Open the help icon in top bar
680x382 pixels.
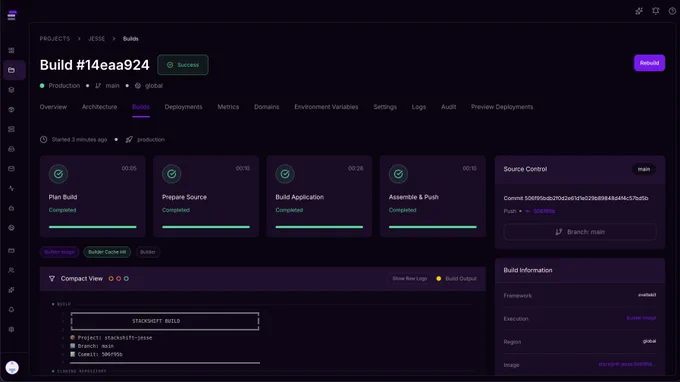[672, 11]
